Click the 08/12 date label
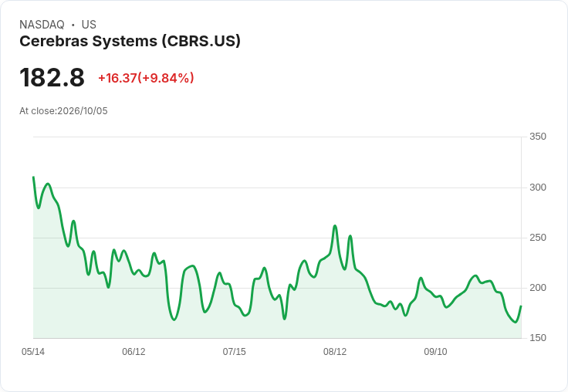This screenshot has height=392, width=568. click(335, 352)
